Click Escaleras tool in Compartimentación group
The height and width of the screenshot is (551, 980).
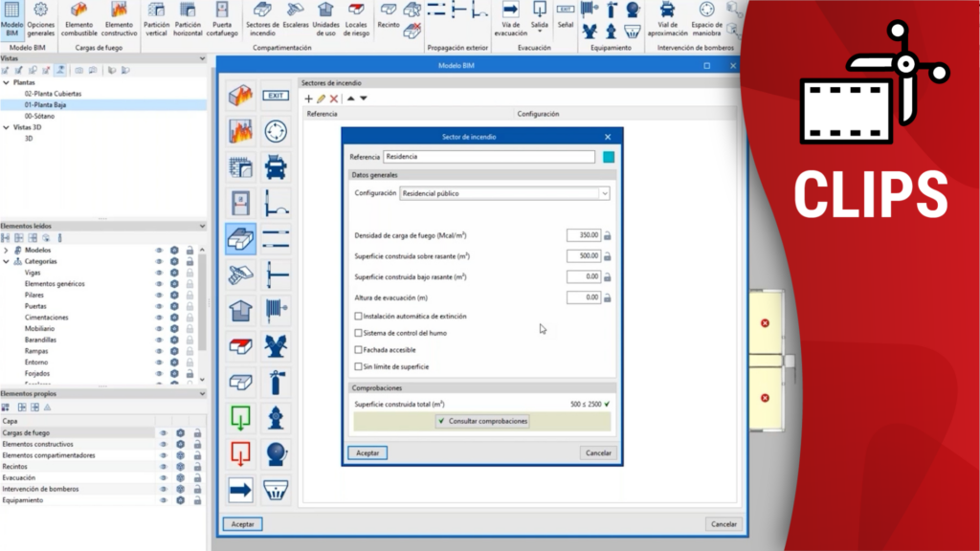click(x=296, y=21)
